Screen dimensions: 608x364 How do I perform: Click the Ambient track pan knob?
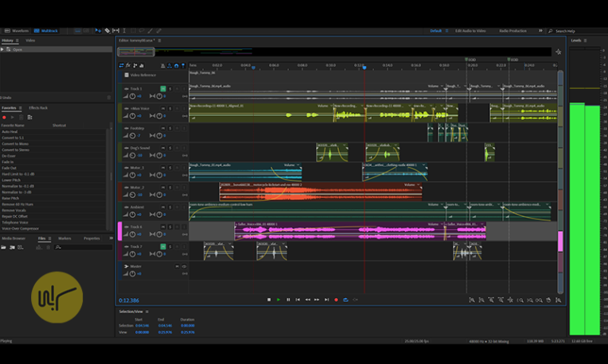pyautogui.click(x=159, y=215)
